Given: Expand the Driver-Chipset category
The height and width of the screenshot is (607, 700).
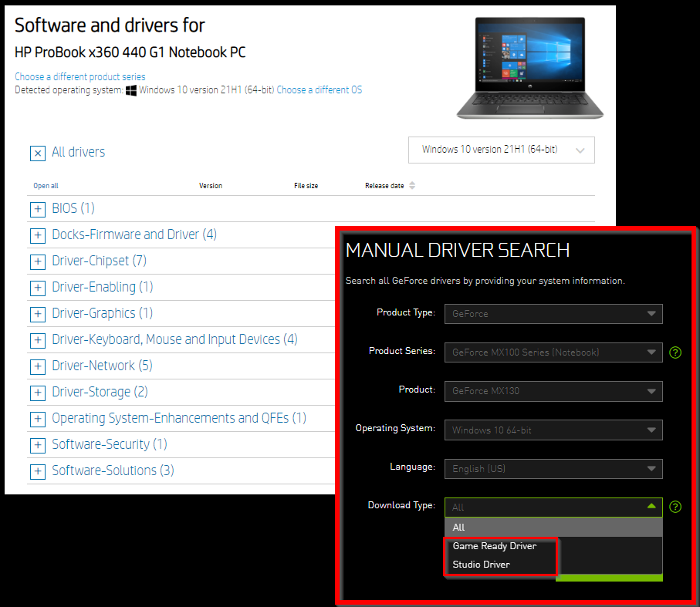Looking at the screenshot, I should [38, 261].
